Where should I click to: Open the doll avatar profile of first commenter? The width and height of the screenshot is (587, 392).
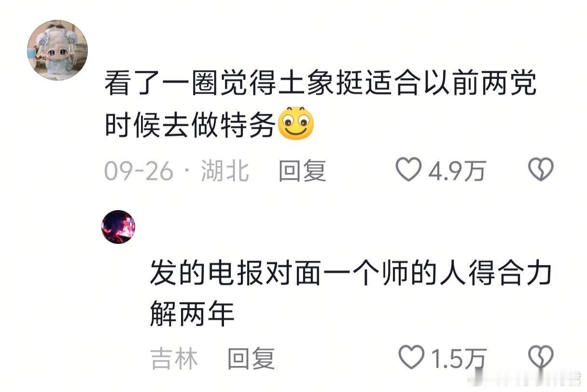click(57, 50)
